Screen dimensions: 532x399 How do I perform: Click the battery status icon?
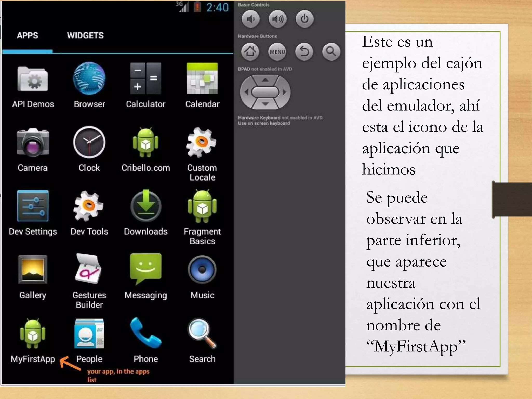pyautogui.click(x=197, y=7)
